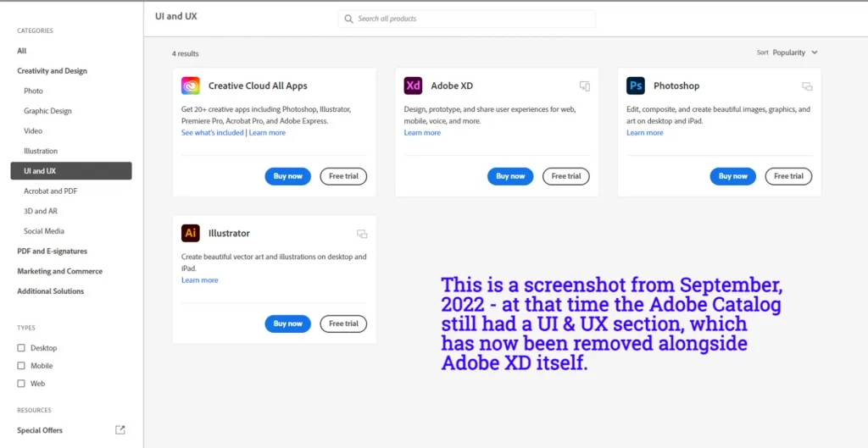Click the device icon on Photoshop card
868x448 pixels.
click(x=807, y=86)
